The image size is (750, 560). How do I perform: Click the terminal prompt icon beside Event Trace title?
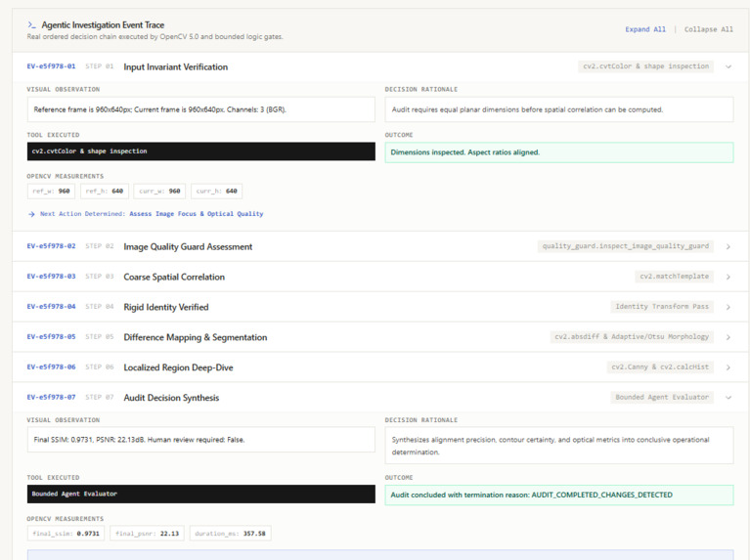(x=31, y=24)
